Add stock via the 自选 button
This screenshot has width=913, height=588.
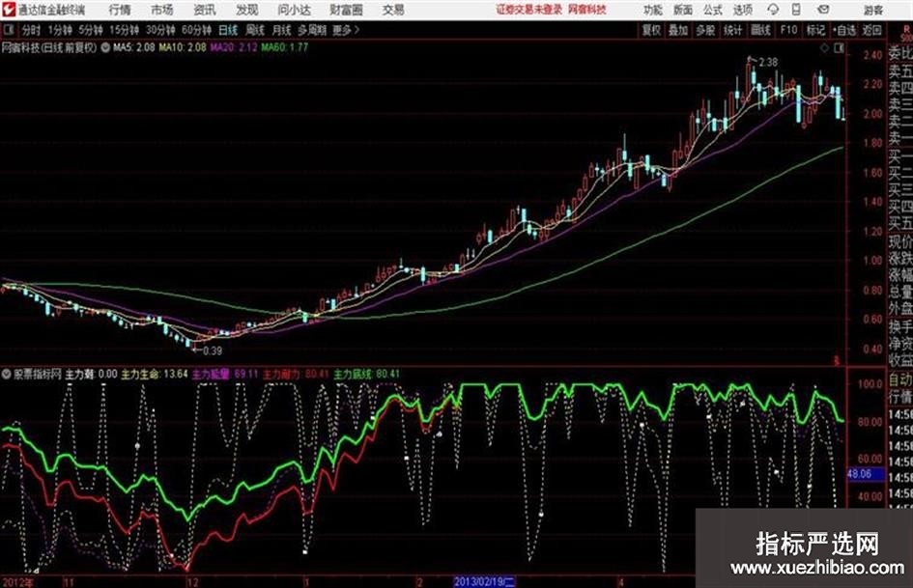tap(844, 30)
